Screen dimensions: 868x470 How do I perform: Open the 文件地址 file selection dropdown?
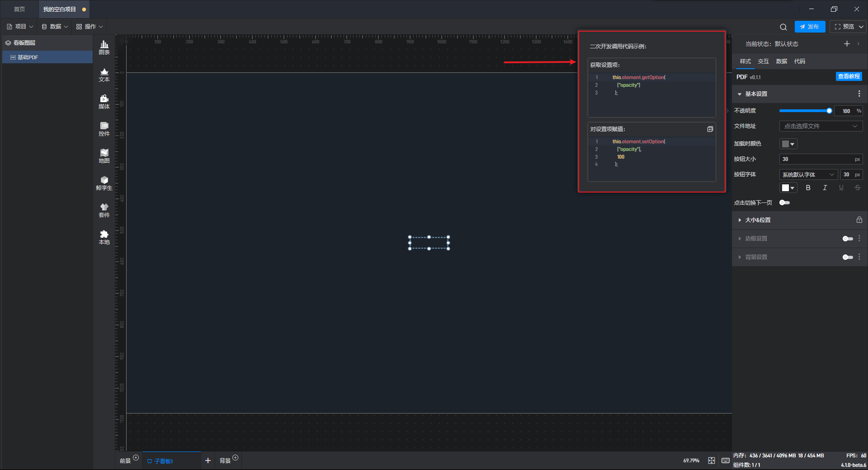(x=821, y=126)
